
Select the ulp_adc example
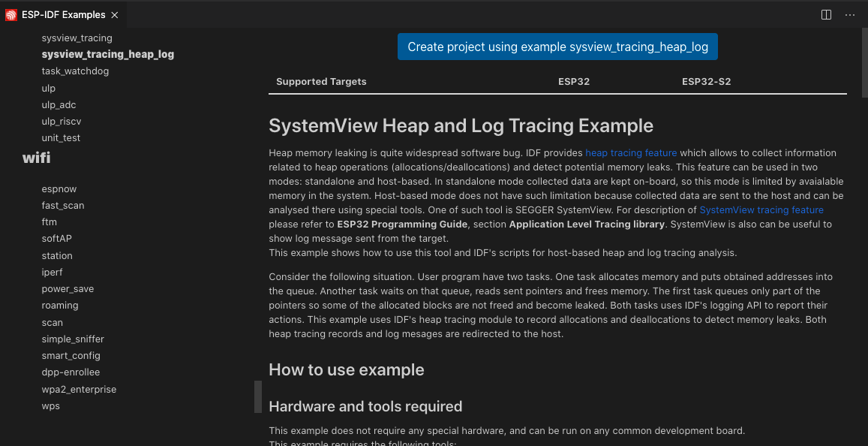(x=59, y=104)
